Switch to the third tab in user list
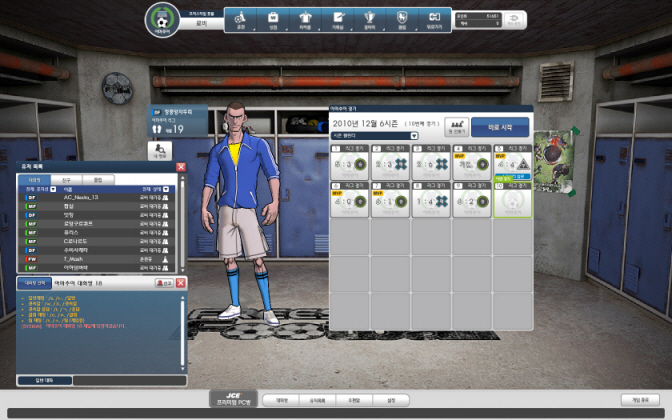Viewport: 672px width, 420px height. coord(97,179)
